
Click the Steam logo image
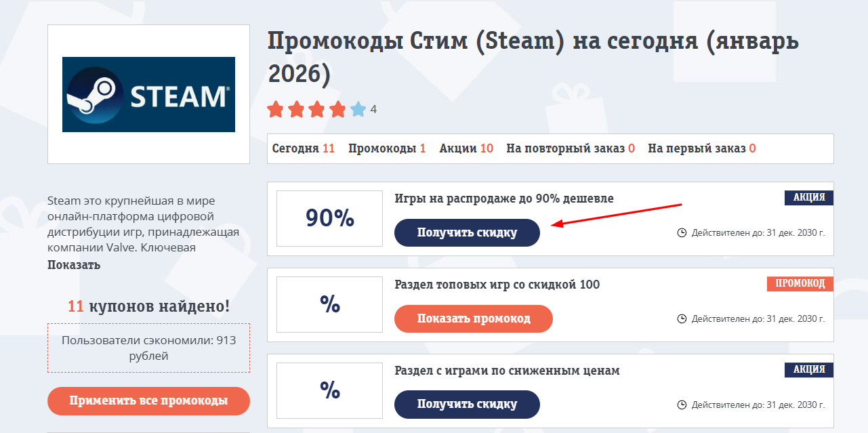[x=148, y=94]
